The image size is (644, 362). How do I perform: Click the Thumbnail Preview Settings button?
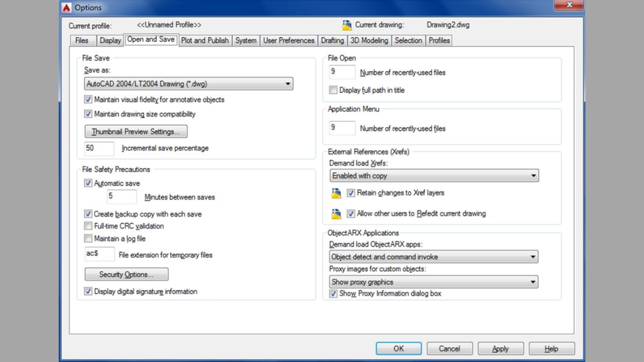[x=136, y=131]
